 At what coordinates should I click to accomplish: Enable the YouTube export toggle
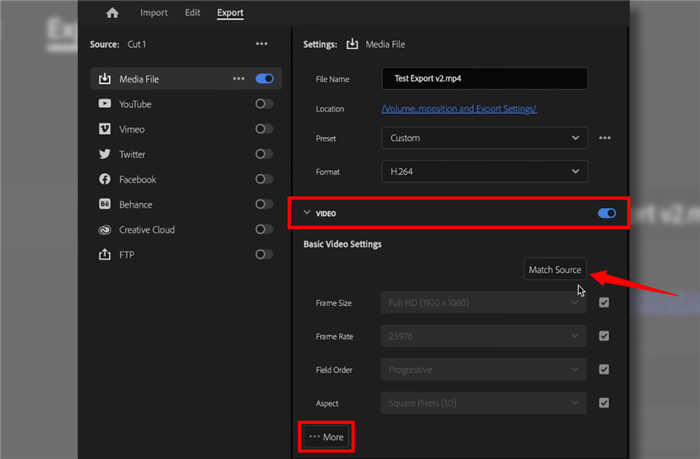[264, 104]
